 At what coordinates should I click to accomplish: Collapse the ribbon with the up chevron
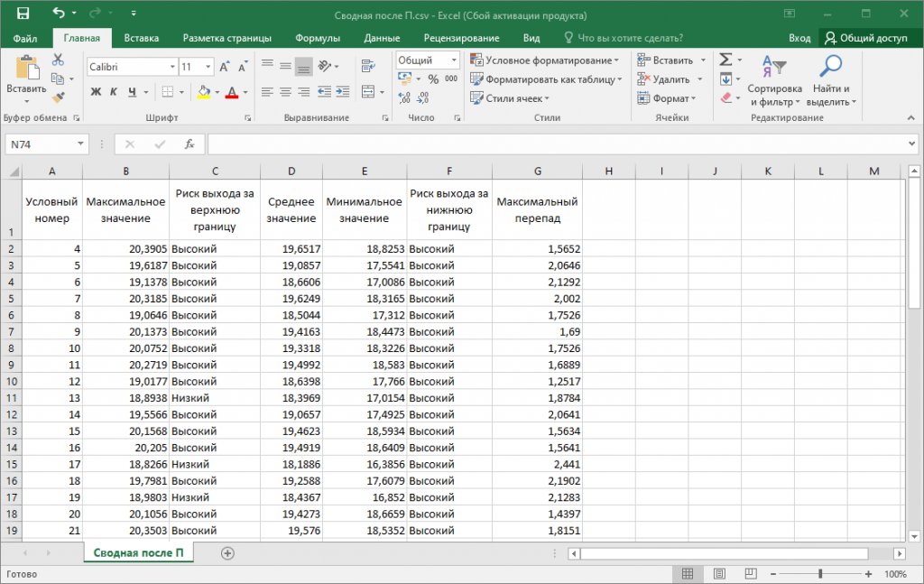coord(911,118)
